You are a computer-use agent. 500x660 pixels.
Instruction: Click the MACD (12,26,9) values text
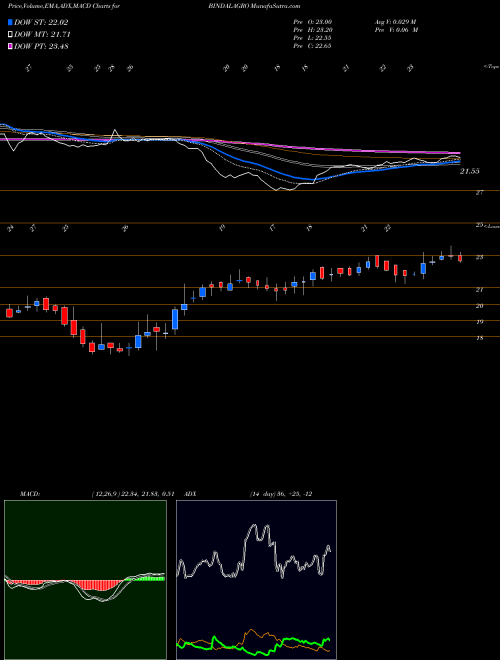click(x=133, y=494)
